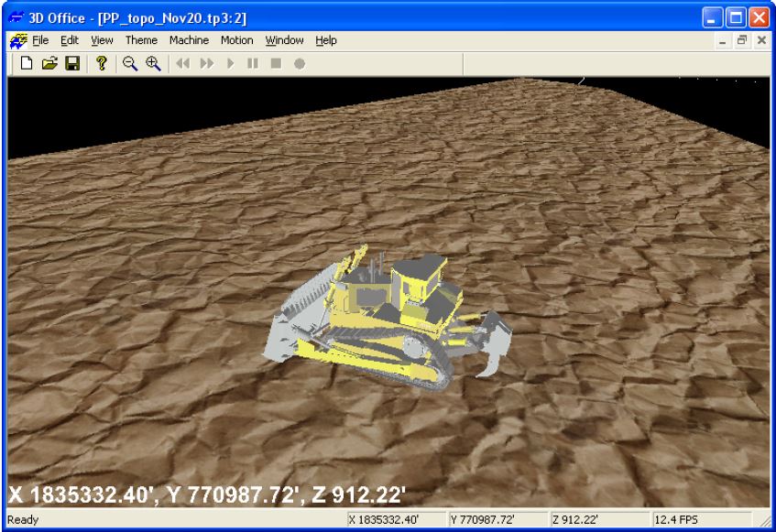Pause the playback

(x=253, y=63)
